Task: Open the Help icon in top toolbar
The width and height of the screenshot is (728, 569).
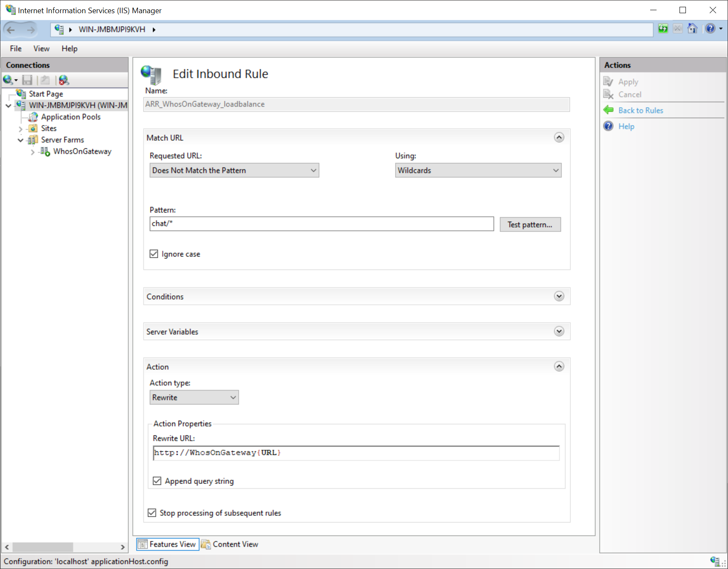Action: pos(710,28)
